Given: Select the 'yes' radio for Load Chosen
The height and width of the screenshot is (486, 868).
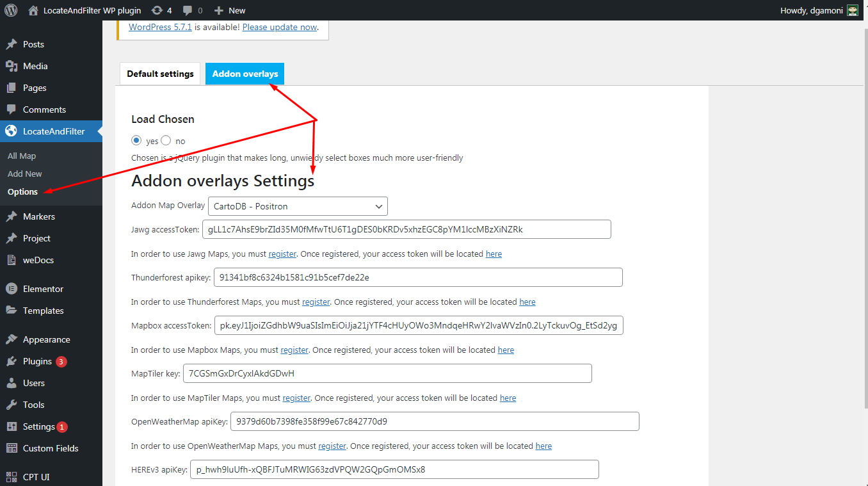Looking at the screenshot, I should point(136,141).
